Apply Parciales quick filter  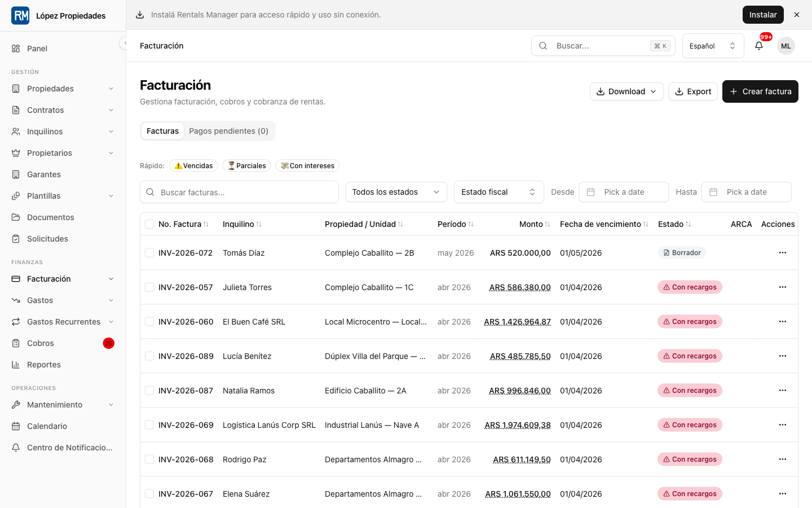point(246,165)
